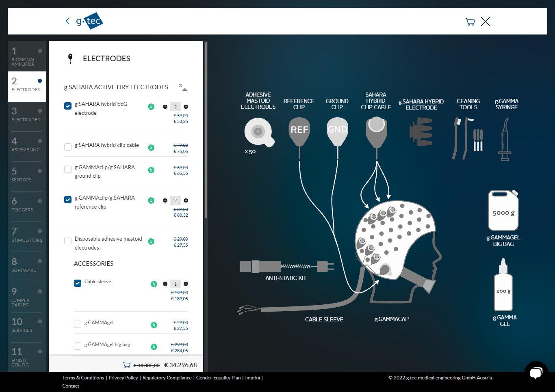Go to step 1 Biosignal Amplifier
This screenshot has height=392, width=555.
[26, 56]
